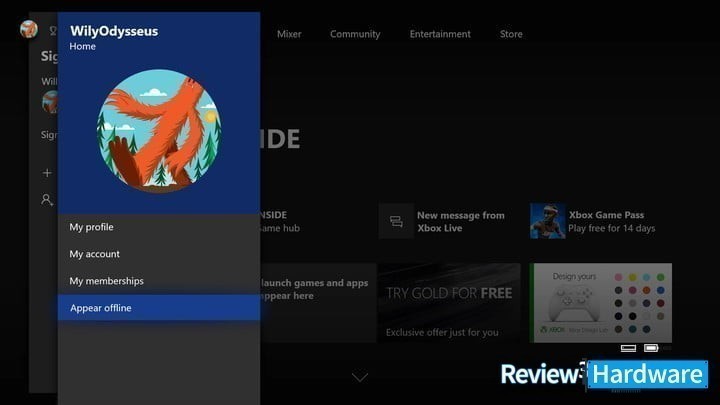The width and height of the screenshot is (720, 405).
Task: Click the add guest person icon
Action: [47, 200]
